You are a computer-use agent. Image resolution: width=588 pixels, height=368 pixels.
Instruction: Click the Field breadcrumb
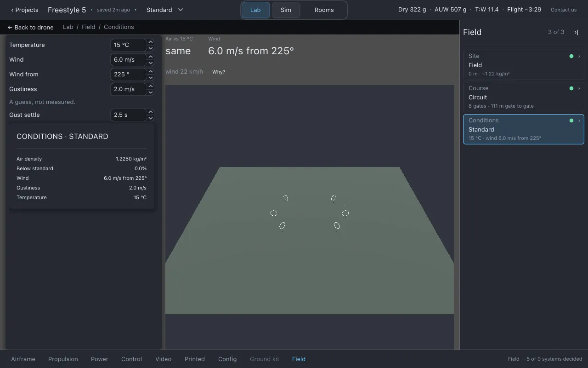pyautogui.click(x=88, y=27)
